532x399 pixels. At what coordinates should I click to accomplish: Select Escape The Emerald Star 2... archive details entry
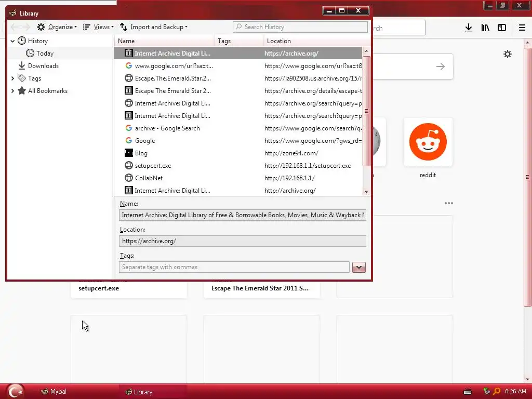pos(238,91)
